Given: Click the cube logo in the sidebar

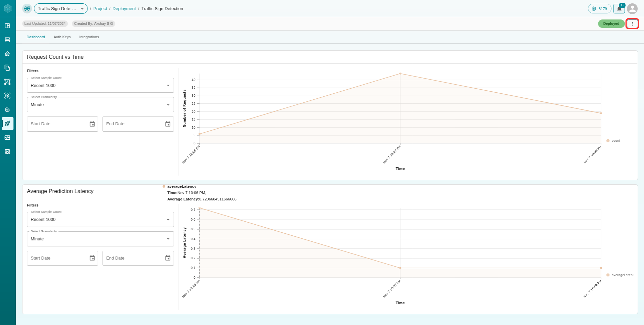Looking at the screenshot, I should coord(8,8).
